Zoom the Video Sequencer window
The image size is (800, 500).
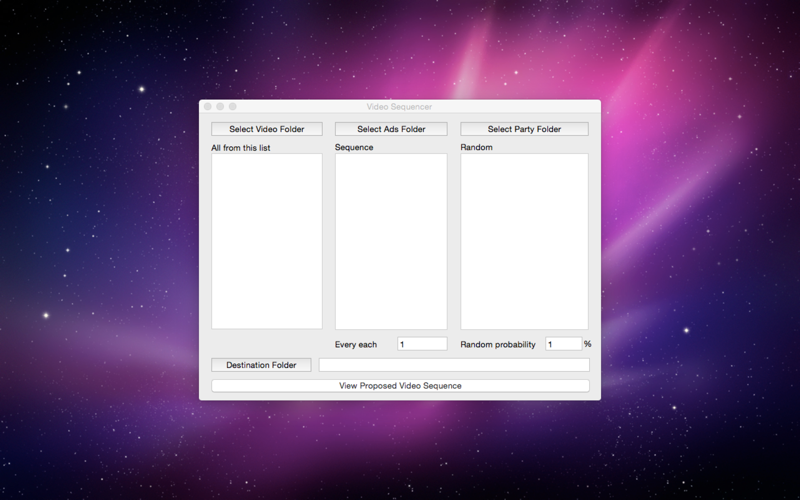[x=233, y=107]
